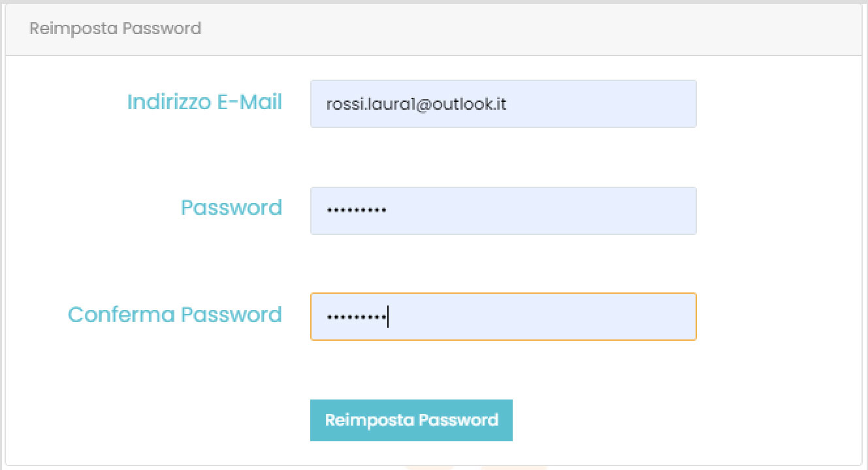Focus the Password input field
The image size is (868, 470).
coord(503,210)
